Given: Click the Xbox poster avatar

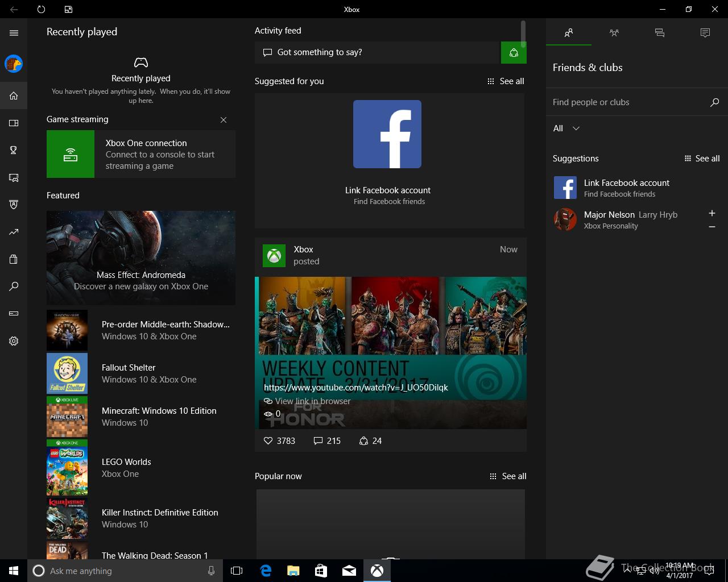Looking at the screenshot, I should (274, 256).
